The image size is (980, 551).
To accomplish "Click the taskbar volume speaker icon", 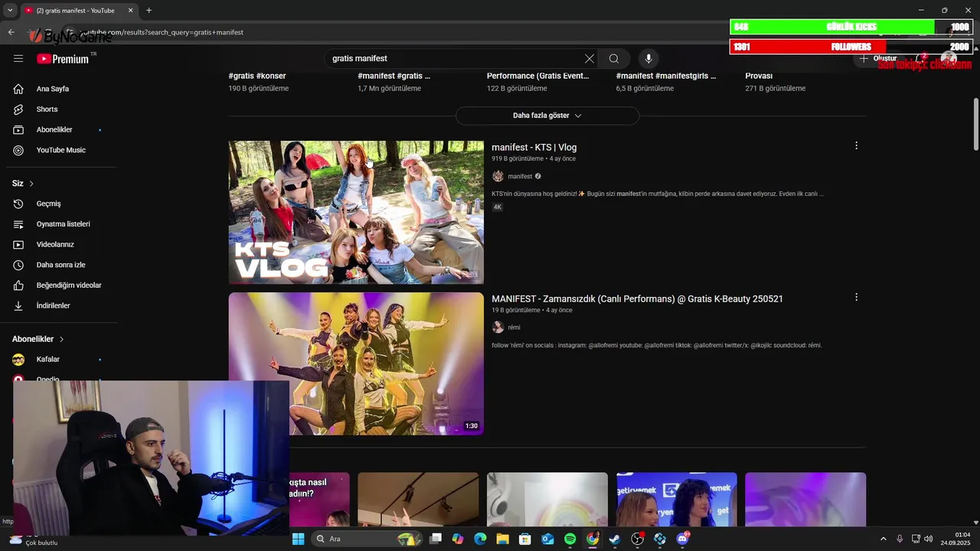I will pyautogui.click(x=929, y=539).
